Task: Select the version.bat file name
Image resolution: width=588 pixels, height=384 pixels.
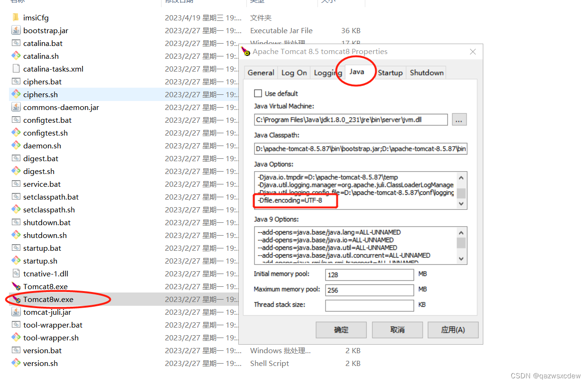Action: click(x=42, y=350)
